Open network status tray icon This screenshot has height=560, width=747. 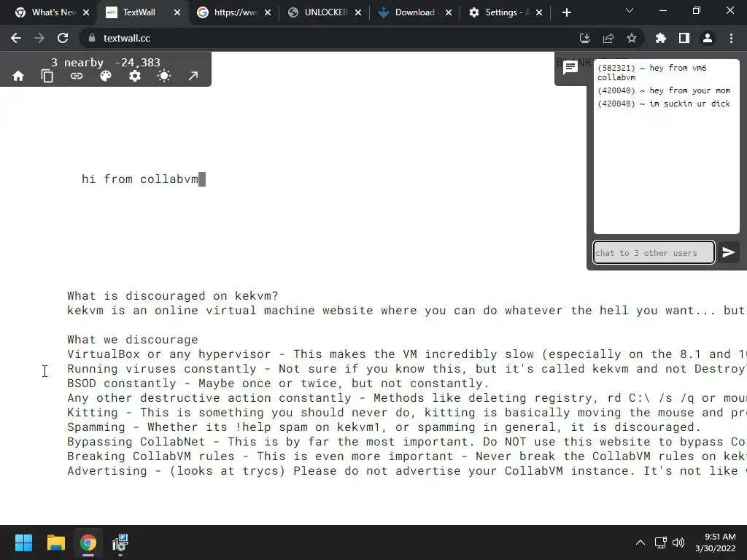coord(660,542)
